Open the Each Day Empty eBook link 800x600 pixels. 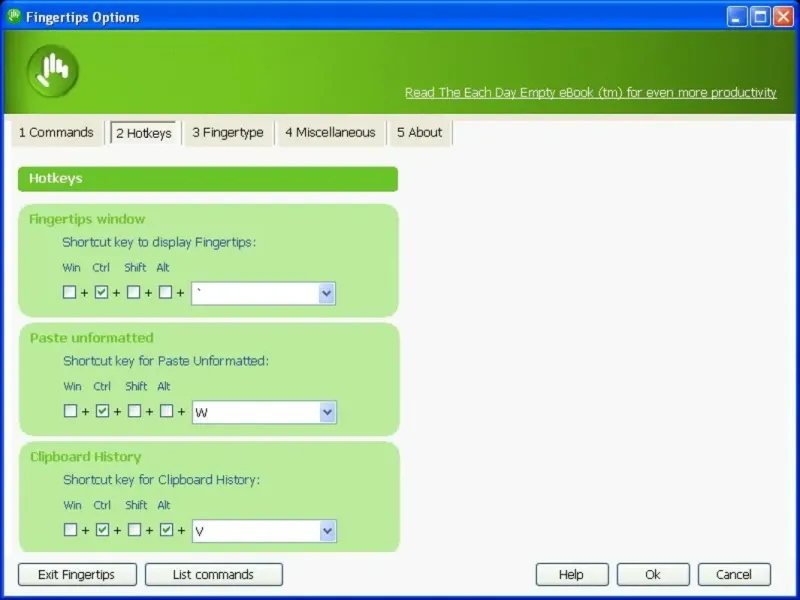[x=591, y=92]
